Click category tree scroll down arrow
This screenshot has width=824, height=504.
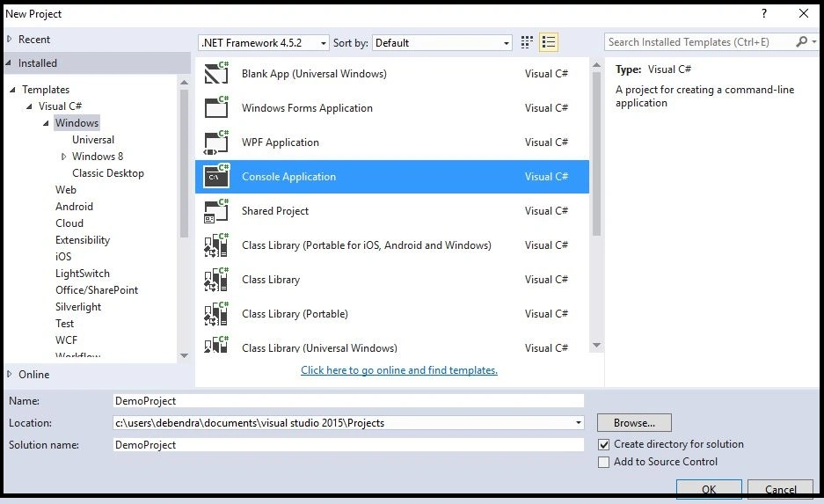pyautogui.click(x=184, y=355)
